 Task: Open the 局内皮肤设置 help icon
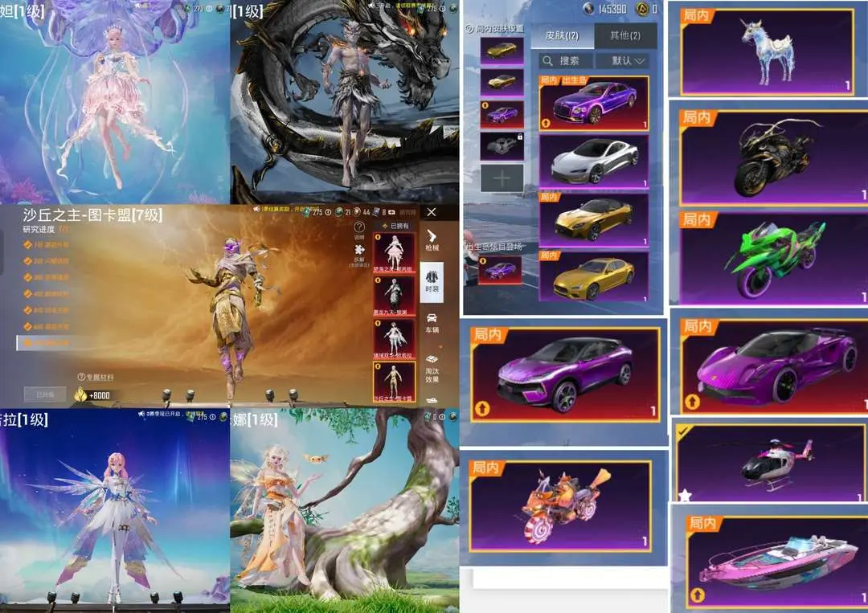[x=469, y=28]
